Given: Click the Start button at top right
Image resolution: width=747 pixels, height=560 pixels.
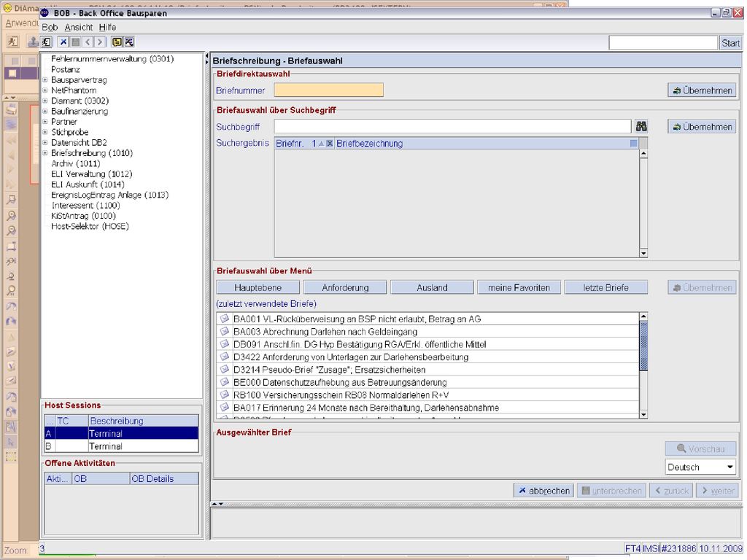Looking at the screenshot, I should [730, 43].
